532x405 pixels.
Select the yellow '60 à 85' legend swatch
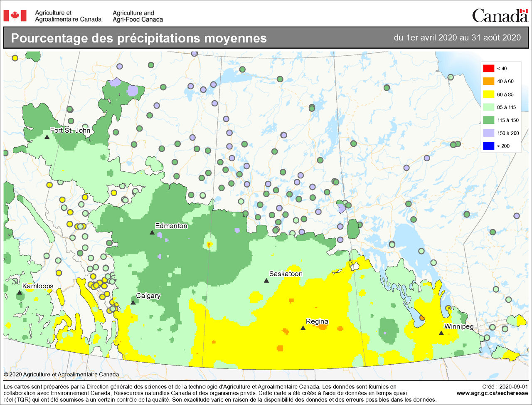pos(488,94)
